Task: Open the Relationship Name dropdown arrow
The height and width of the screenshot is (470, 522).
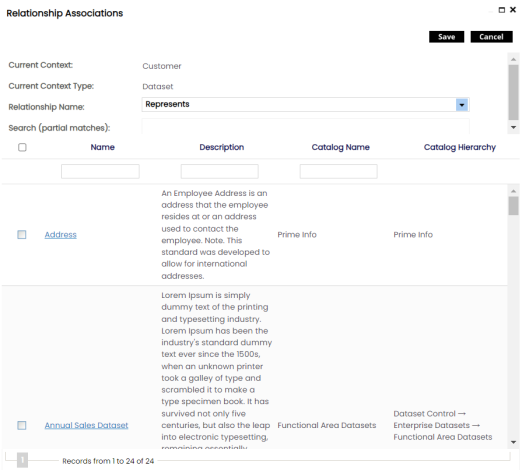Action: [x=462, y=105]
